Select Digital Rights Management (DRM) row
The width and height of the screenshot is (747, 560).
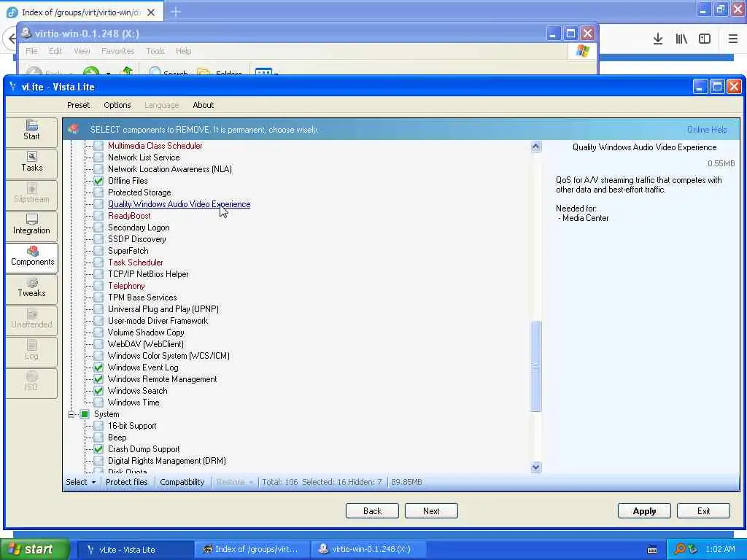click(167, 461)
